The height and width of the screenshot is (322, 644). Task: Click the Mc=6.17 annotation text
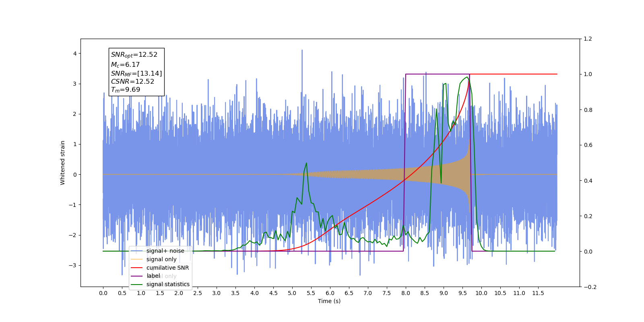[x=125, y=64]
